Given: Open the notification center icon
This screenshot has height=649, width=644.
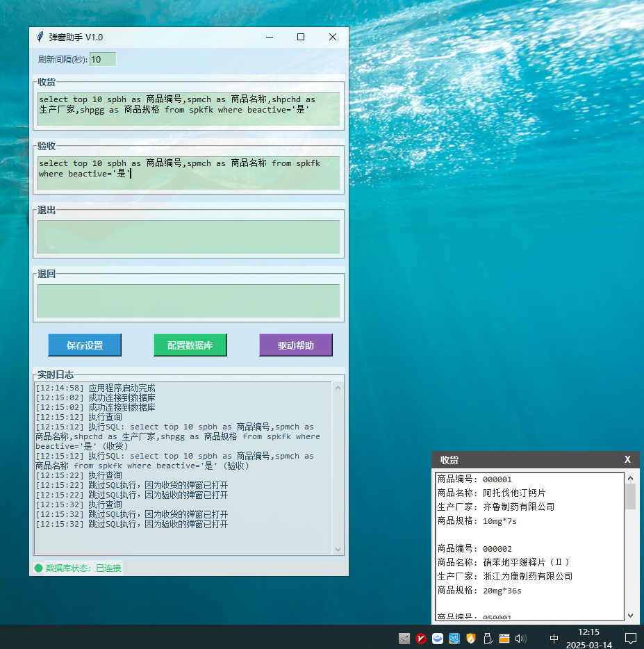Looking at the screenshot, I should coord(630,638).
